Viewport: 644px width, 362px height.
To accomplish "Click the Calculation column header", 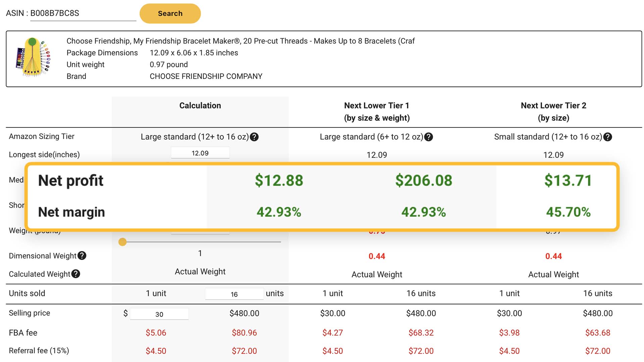I will click(x=200, y=106).
